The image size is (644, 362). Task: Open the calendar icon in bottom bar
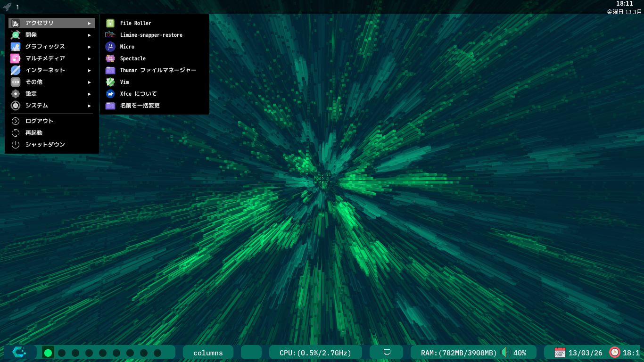tap(560, 352)
